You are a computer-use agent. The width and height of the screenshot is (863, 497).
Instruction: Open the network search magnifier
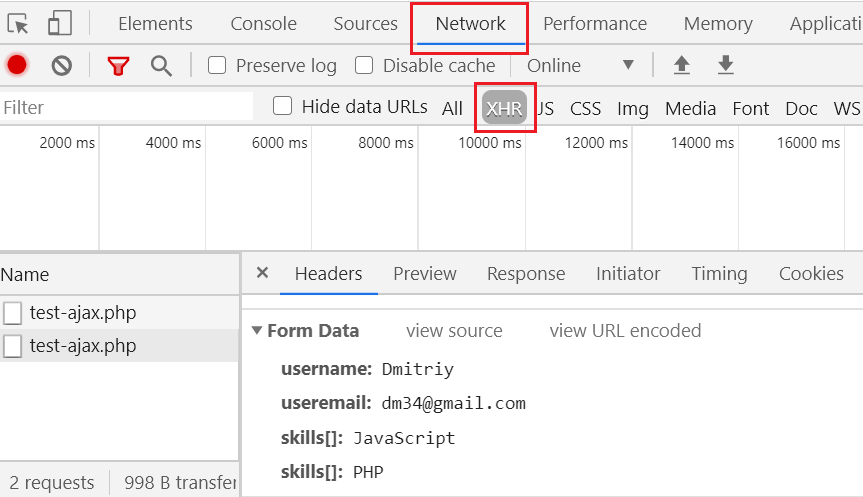[x=161, y=66]
